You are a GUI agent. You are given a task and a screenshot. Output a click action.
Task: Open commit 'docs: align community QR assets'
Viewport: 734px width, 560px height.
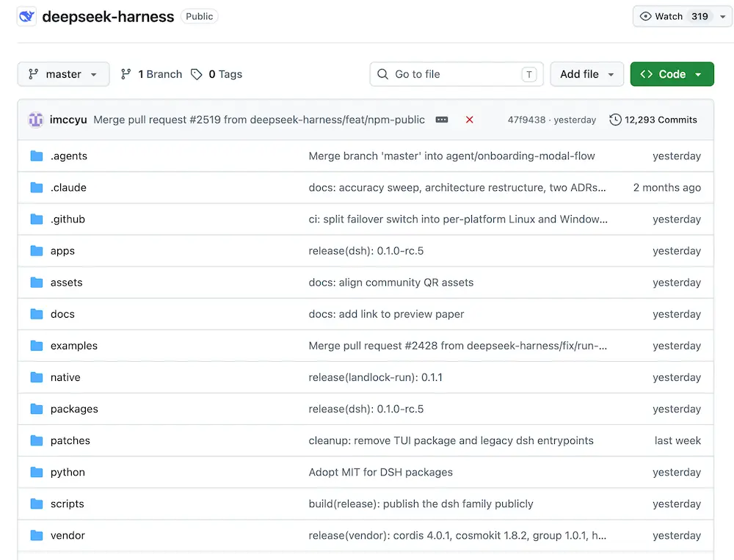click(391, 283)
